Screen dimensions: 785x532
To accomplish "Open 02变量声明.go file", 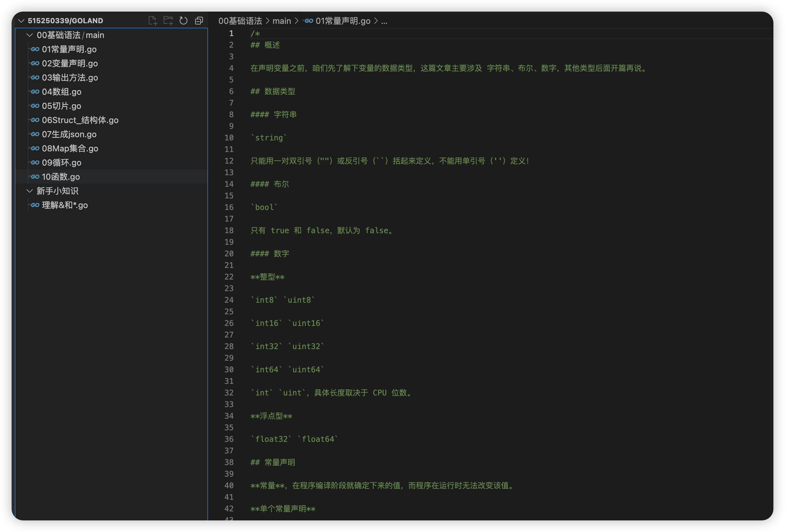I will tap(70, 63).
